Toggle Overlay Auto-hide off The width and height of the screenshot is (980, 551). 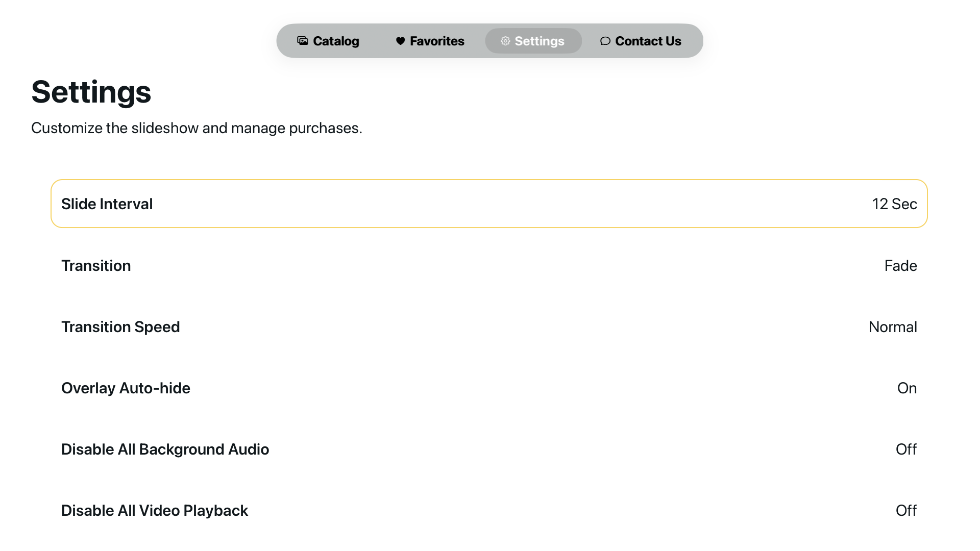[x=489, y=388]
